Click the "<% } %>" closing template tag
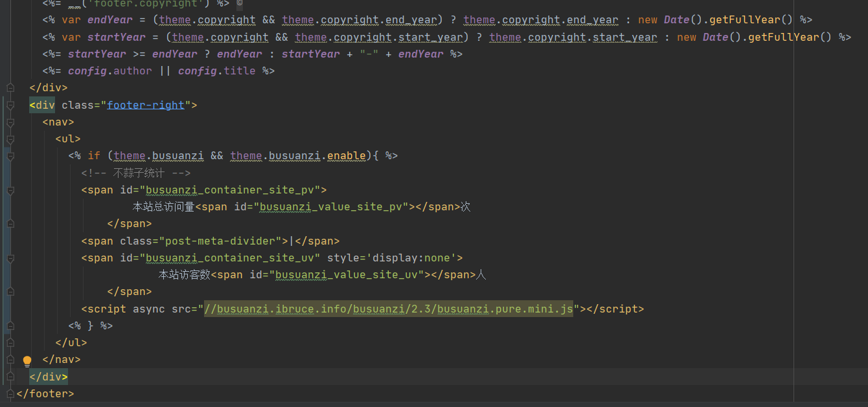The height and width of the screenshot is (407, 868). 91,325
